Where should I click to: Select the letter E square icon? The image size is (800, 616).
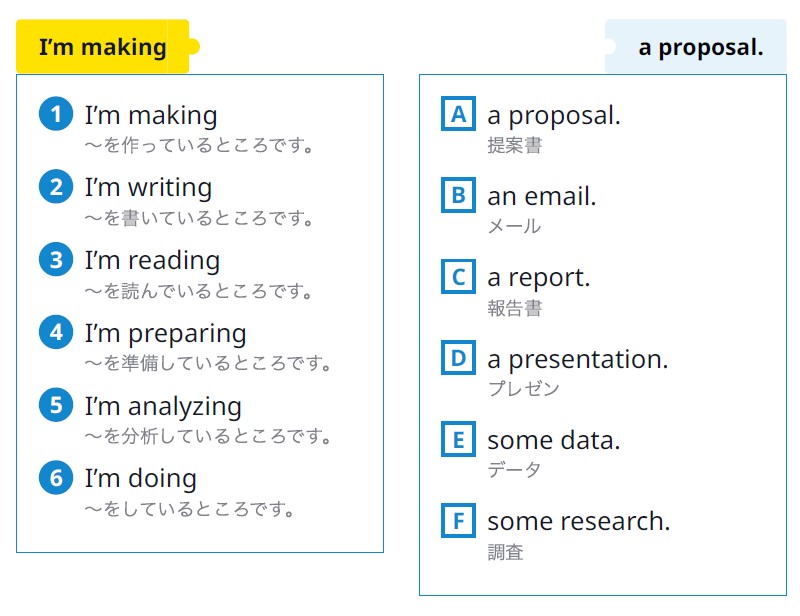458,439
